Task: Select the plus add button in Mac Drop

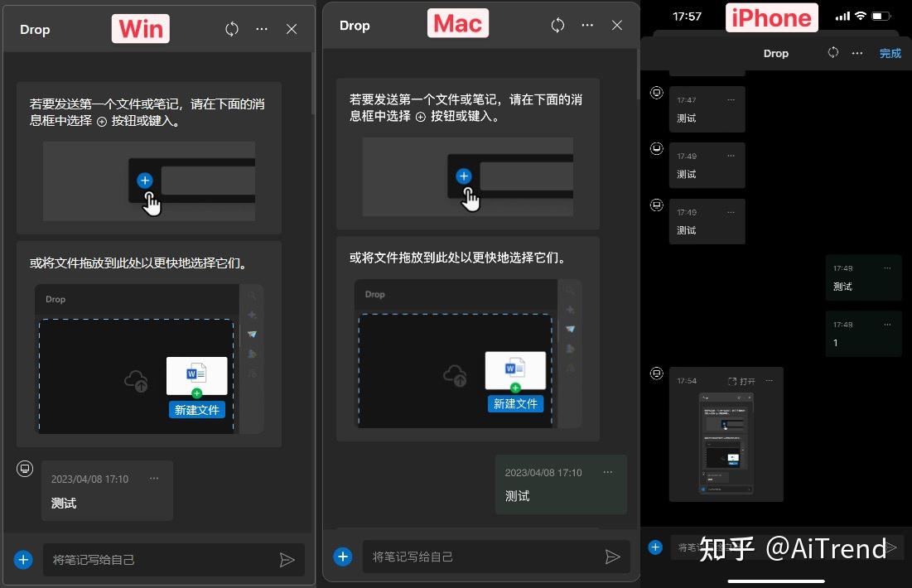Action: point(343,557)
